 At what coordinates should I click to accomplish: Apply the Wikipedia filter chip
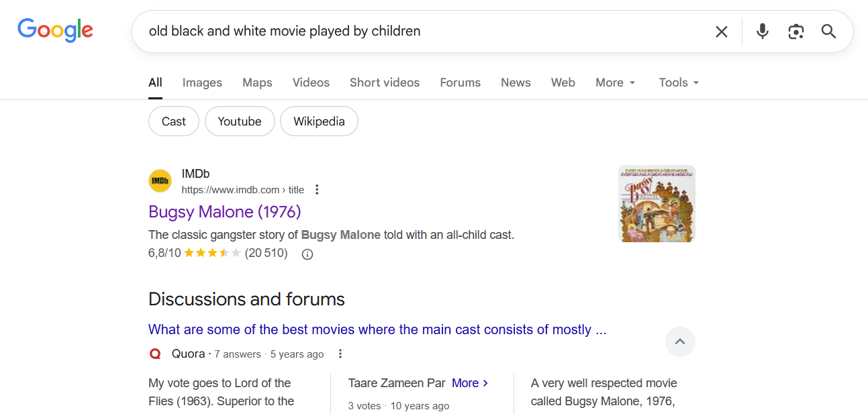point(319,121)
